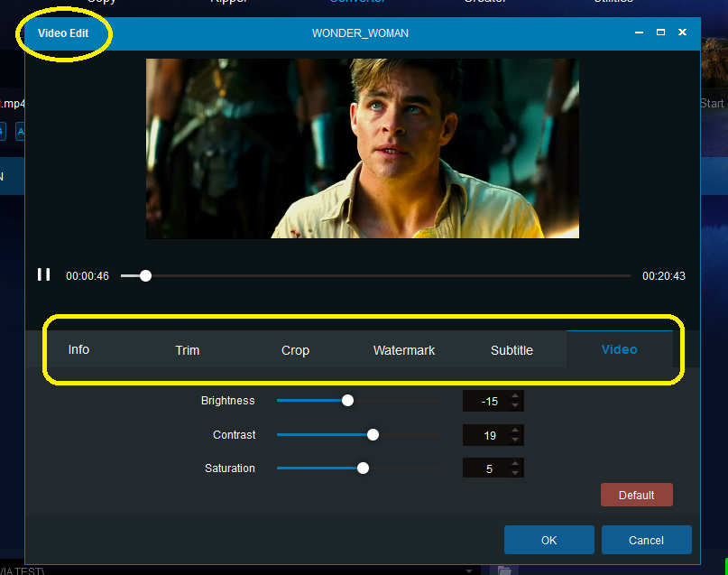
Task: Confirm edits with the OK button
Action: 548,540
